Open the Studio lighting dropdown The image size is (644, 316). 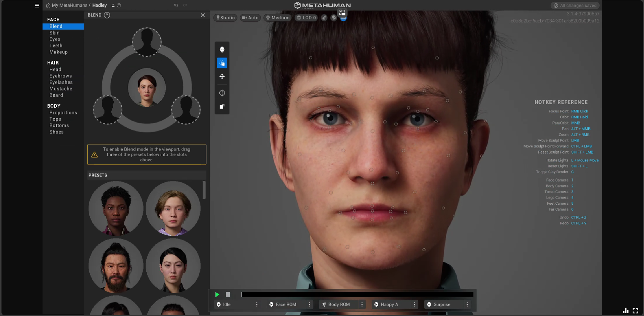click(225, 18)
